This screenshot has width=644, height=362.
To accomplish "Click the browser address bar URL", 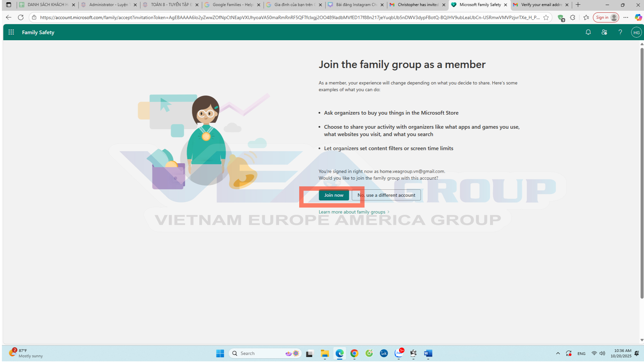I will pyautogui.click(x=288, y=17).
